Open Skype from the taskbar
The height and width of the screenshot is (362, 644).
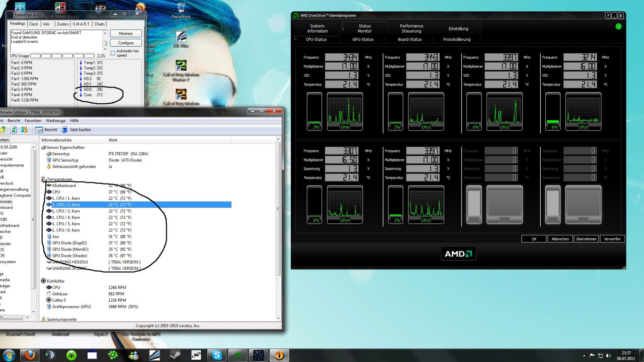217,355
